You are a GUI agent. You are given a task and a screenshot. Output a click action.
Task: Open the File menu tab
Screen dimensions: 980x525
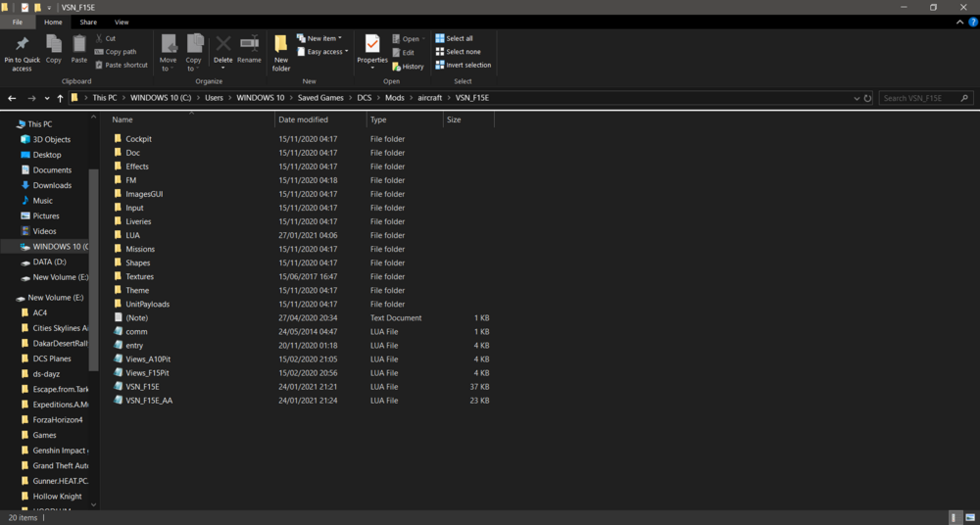coord(18,22)
